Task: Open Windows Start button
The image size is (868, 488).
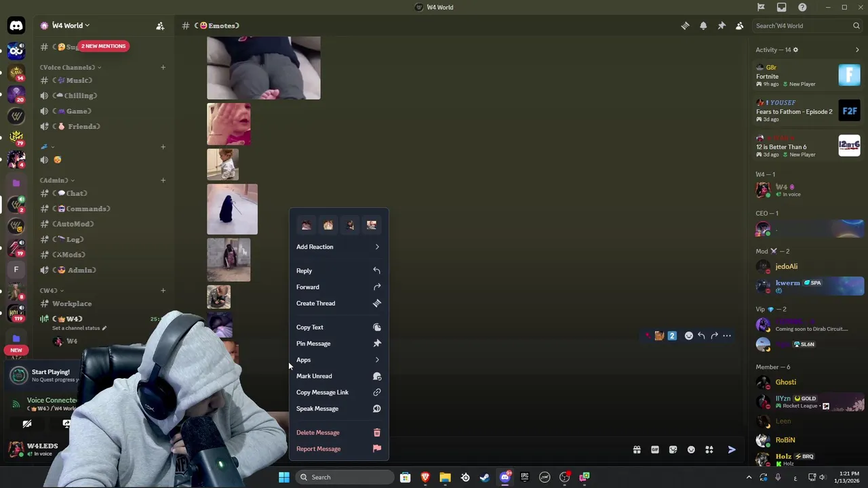Action: (x=284, y=477)
